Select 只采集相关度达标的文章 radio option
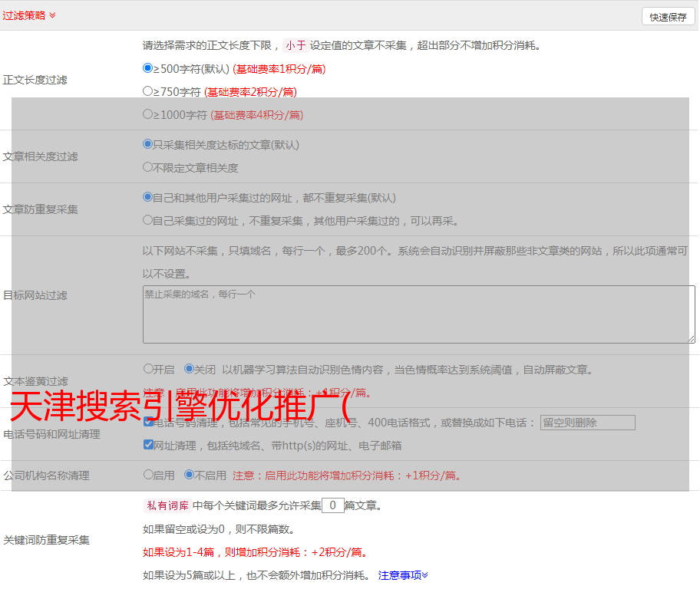 pyautogui.click(x=148, y=144)
